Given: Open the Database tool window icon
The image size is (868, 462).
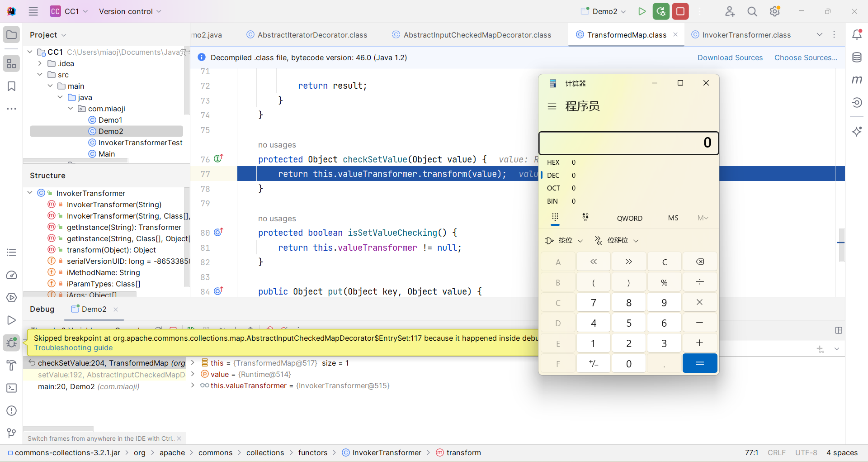Looking at the screenshot, I should click(857, 57).
